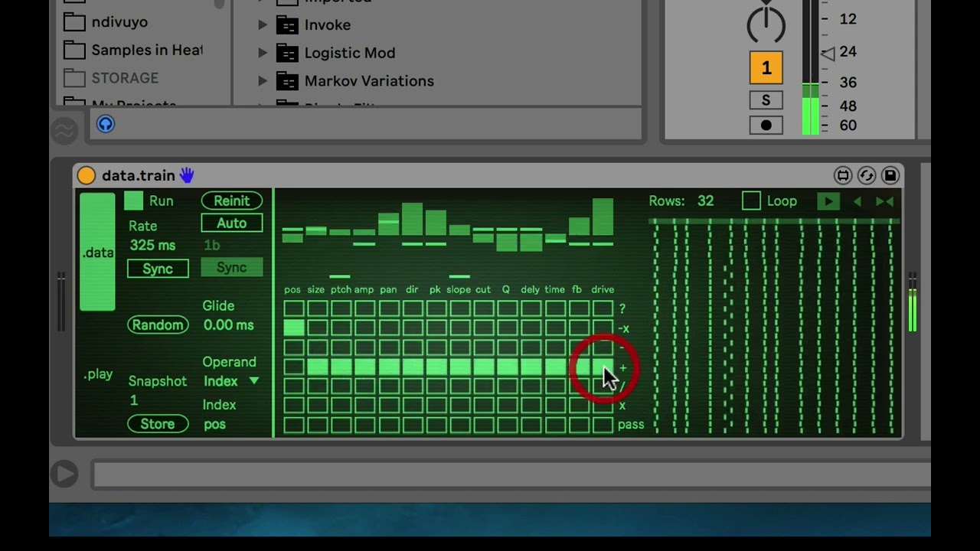Click the Store snapshot button
Screen dimensions: 980x551
(x=158, y=424)
